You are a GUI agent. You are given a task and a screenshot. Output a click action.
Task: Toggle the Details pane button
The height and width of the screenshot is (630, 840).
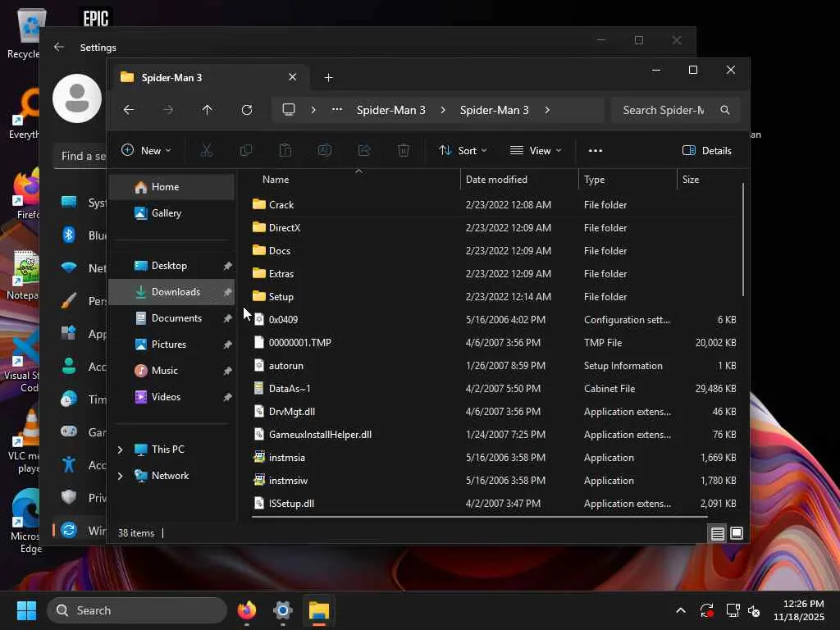(707, 151)
